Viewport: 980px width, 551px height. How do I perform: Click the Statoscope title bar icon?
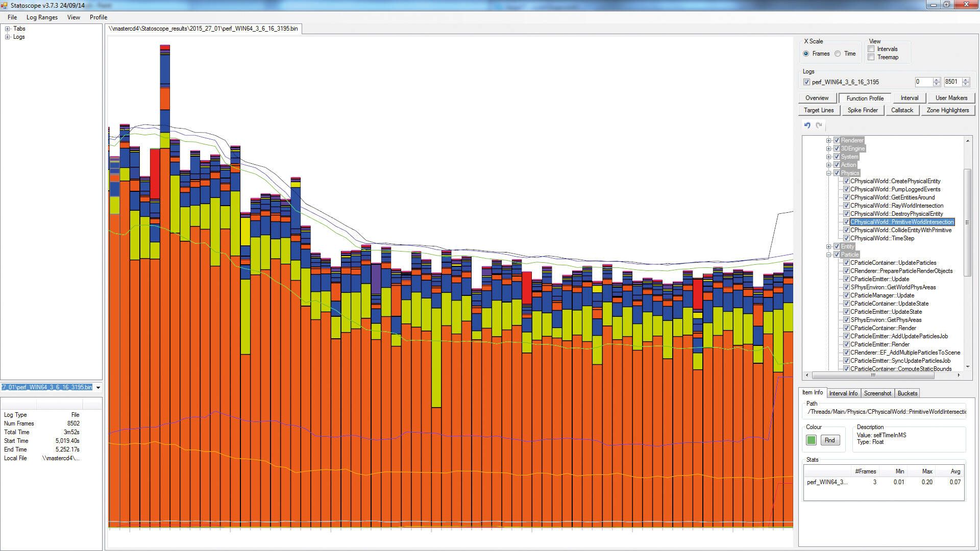point(5,5)
